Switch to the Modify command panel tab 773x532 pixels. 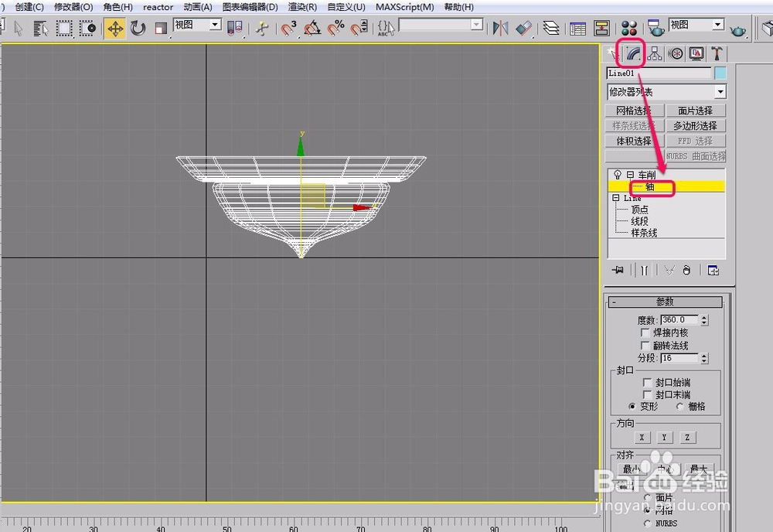634,54
